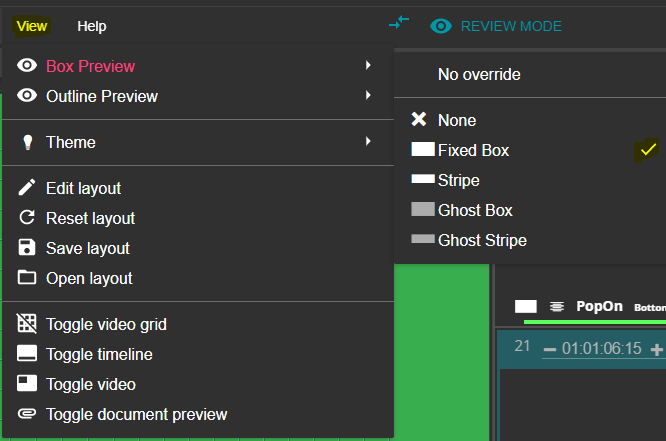The width and height of the screenshot is (666, 441).
Task: Click the Save layout floppy disk icon
Action: (x=27, y=248)
